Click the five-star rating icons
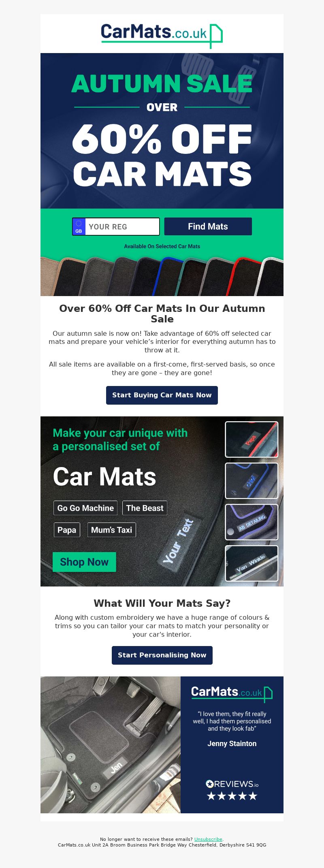 232,796
